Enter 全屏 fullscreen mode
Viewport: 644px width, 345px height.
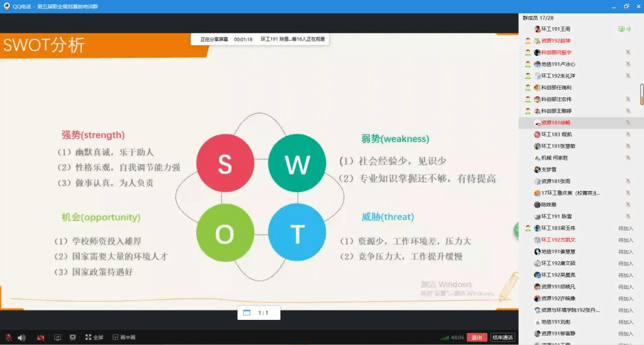click(x=94, y=337)
